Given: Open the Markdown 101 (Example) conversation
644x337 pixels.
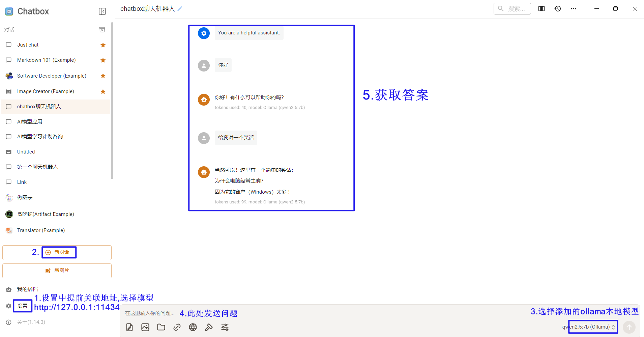Looking at the screenshot, I should coord(56,60).
